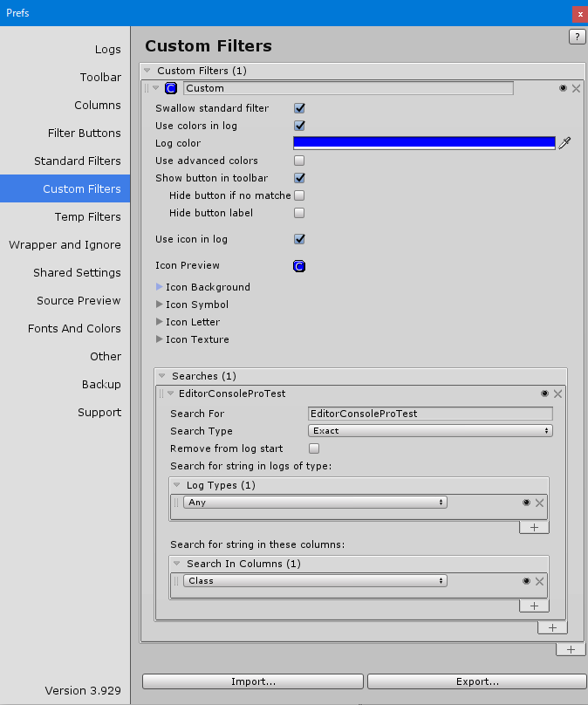The width and height of the screenshot is (588, 705).
Task: Toggle Use icon in log checkbox
Action: [x=299, y=239]
